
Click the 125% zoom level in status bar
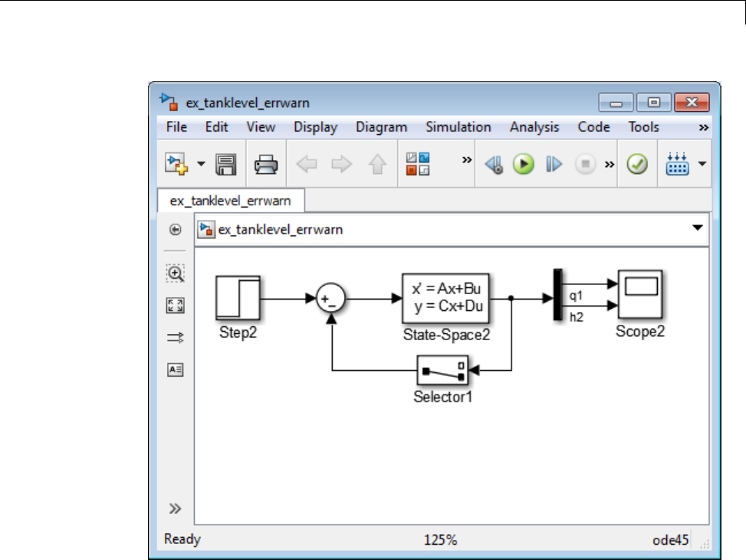click(440, 540)
